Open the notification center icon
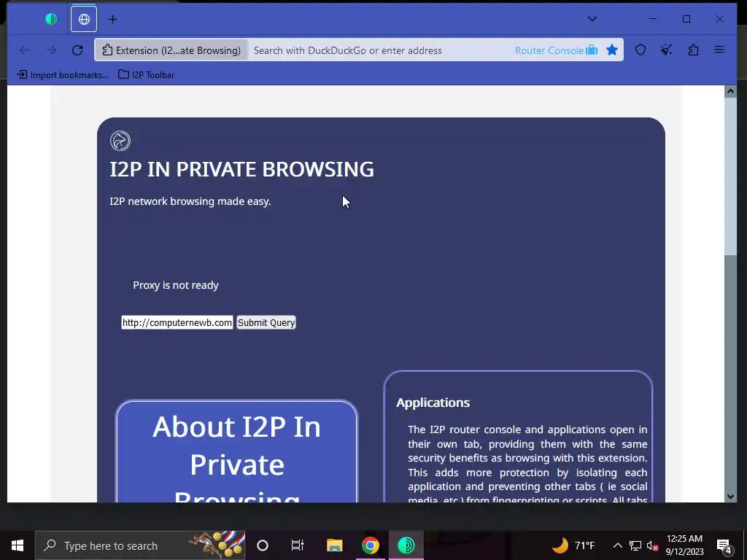The image size is (747, 560). [724, 545]
